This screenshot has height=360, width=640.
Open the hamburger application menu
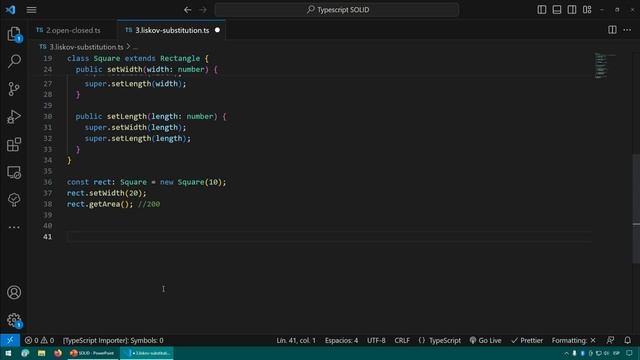tap(31, 10)
